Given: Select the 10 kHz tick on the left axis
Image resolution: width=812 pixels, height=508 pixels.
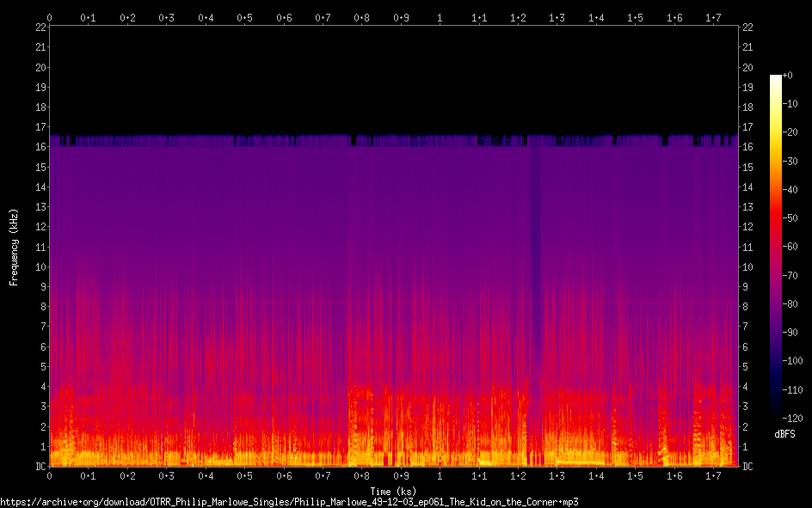Looking at the screenshot, I should 40,266.
